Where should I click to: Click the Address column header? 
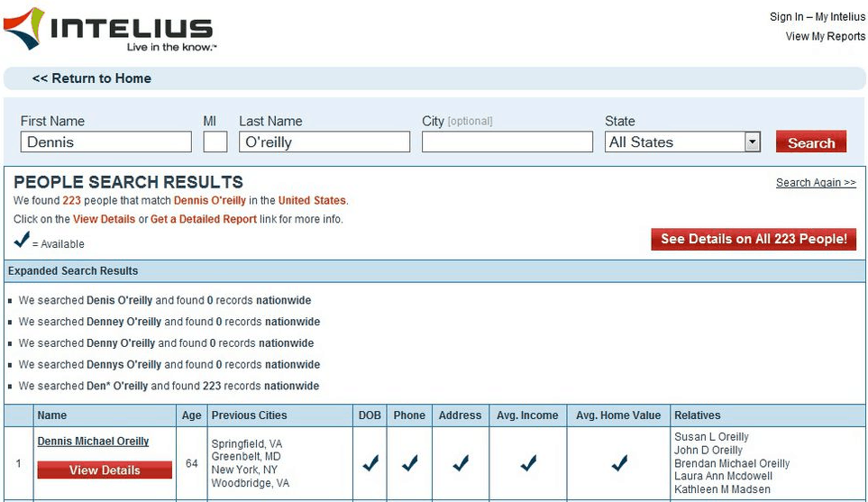(x=460, y=415)
